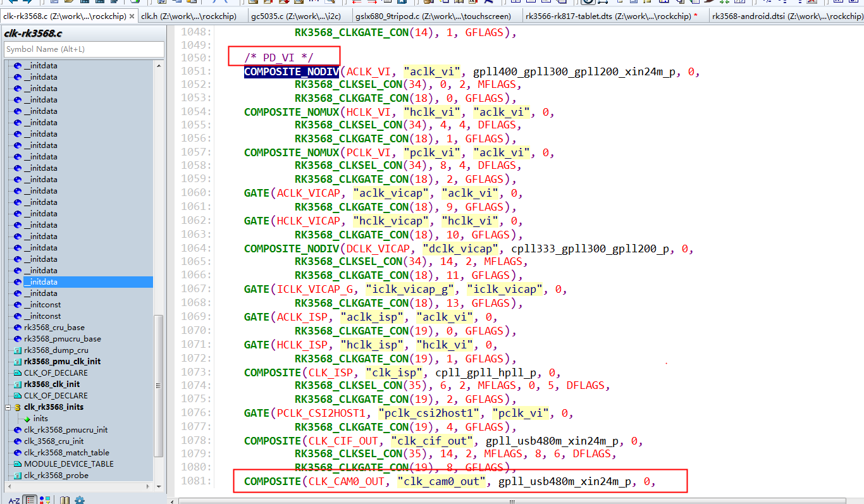Select clk_rk3568_inits in the symbol list
Viewport: 864px width, 504px height.
click(x=54, y=407)
